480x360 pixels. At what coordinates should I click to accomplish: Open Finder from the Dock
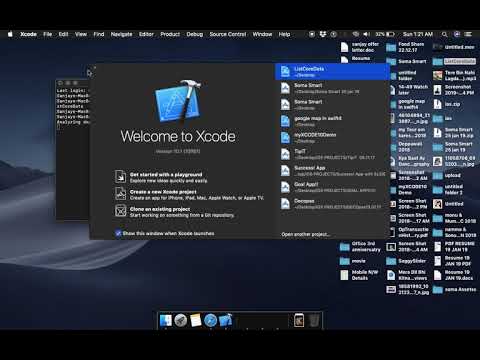(x=166, y=320)
